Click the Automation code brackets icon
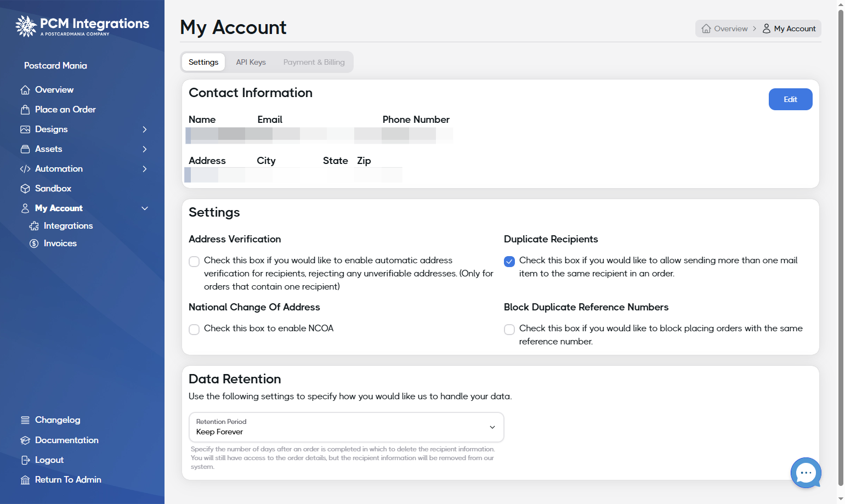 25,169
